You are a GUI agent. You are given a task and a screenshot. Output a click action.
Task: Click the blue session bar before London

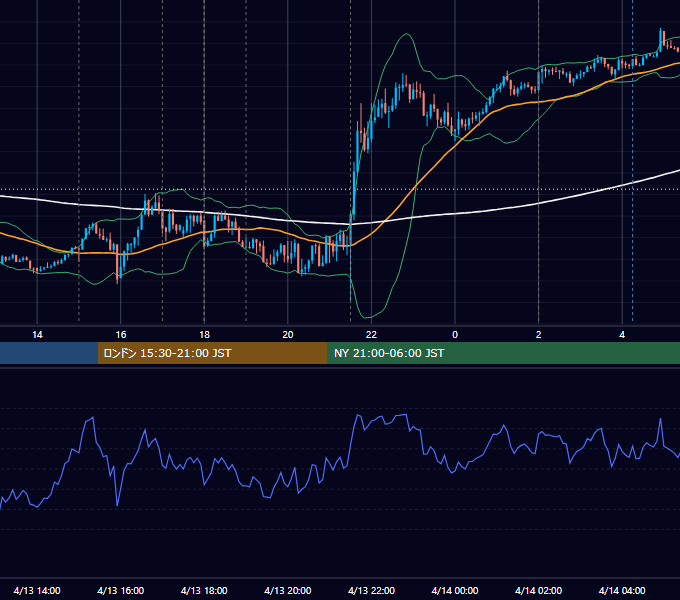49,353
